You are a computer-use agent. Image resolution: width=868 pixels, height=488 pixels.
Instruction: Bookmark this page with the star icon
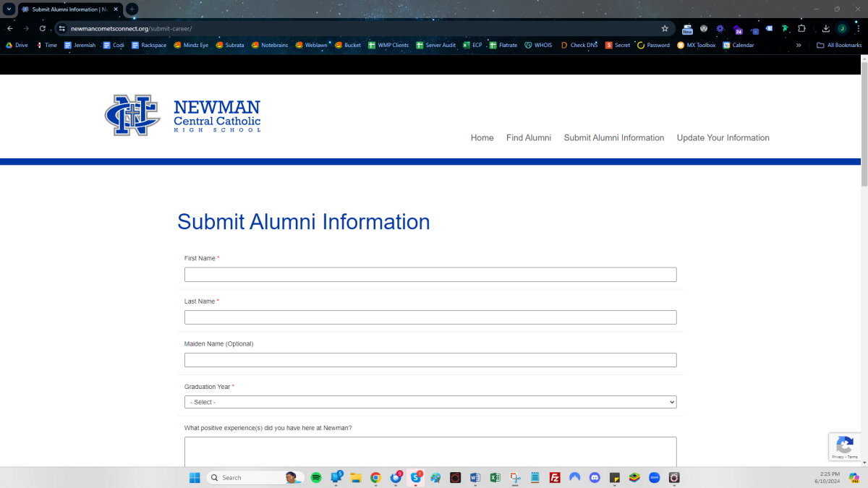[x=665, y=28]
